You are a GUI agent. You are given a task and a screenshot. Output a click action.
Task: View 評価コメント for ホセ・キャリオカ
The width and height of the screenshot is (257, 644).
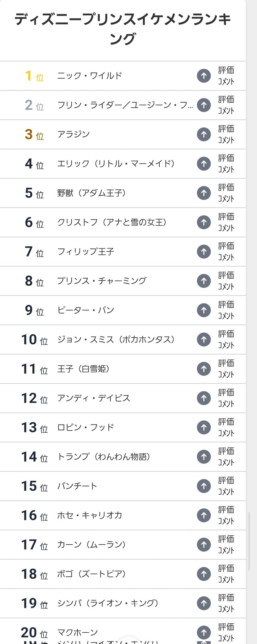(226, 515)
